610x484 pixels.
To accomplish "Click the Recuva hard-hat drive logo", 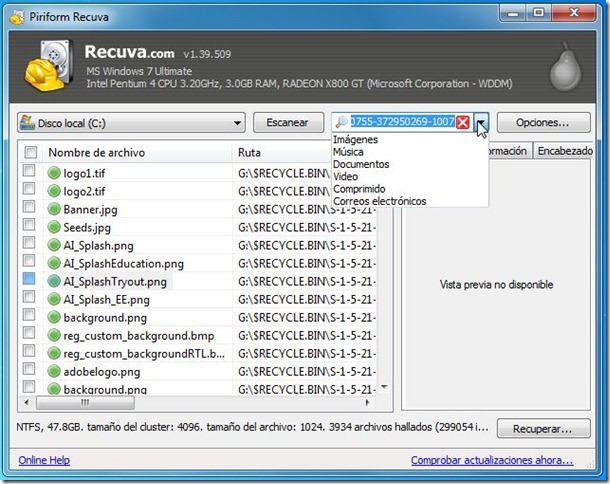I will pyautogui.click(x=49, y=65).
